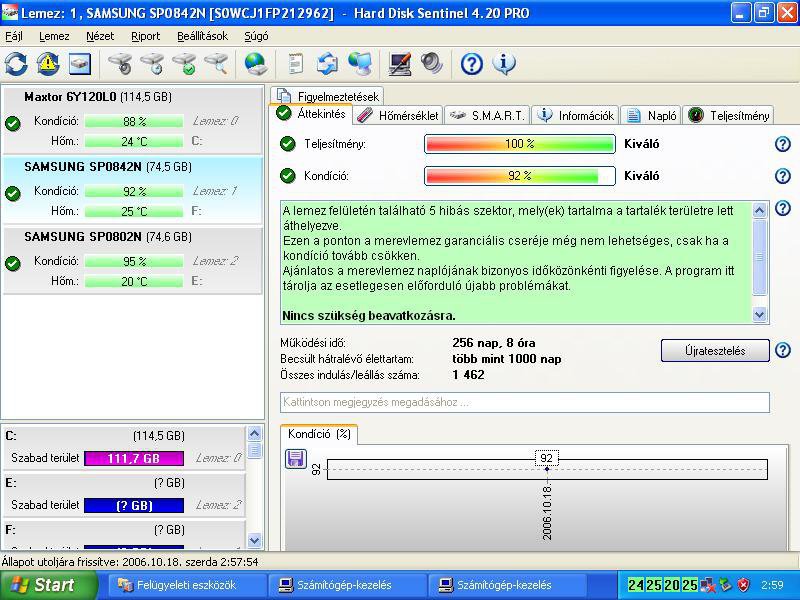Click up arrow of partition list scrollbar
The image size is (800, 600).
click(254, 434)
